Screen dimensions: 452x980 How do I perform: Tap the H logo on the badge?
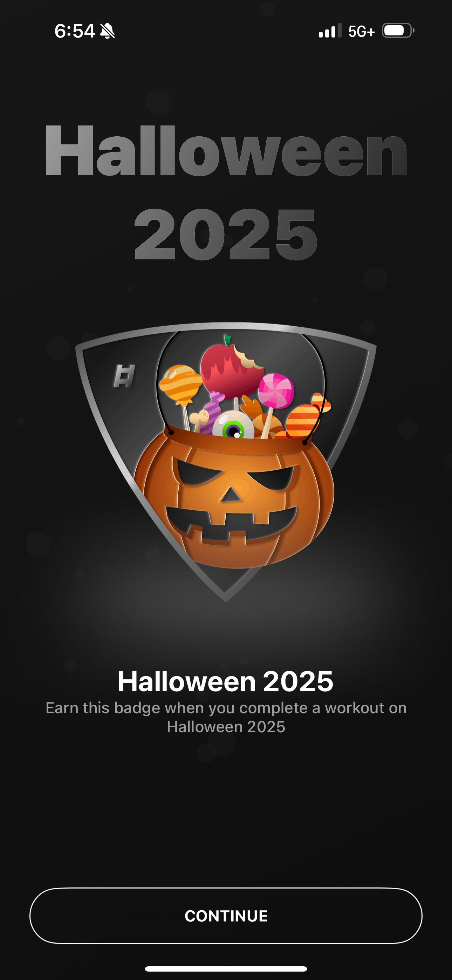click(x=124, y=376)
